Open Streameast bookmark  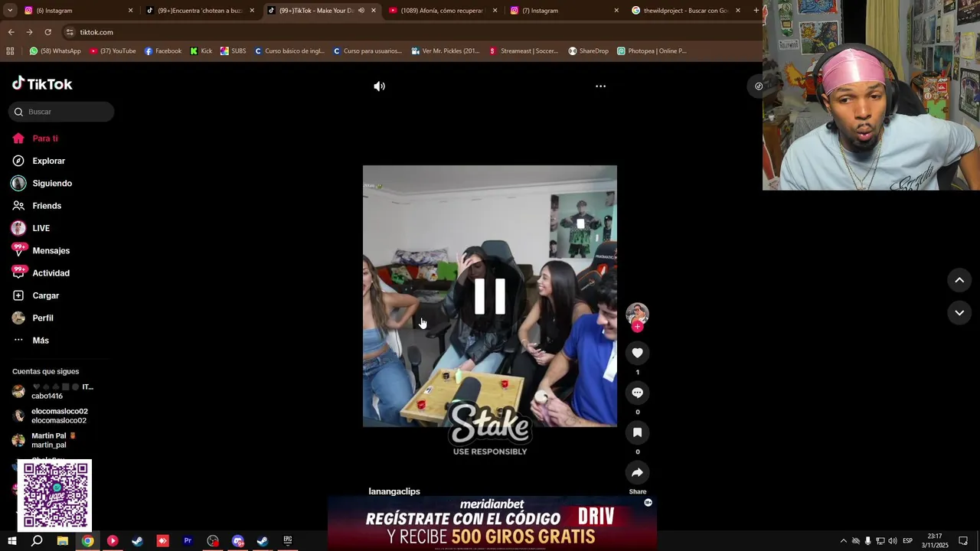point(524,51)
